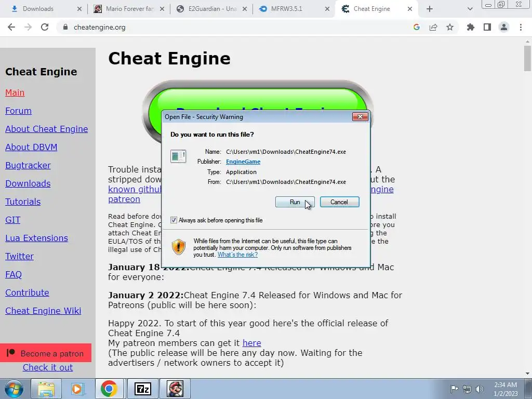
Task: Click the Chrome taskbar icon
Action: click(x=109, y=389)
